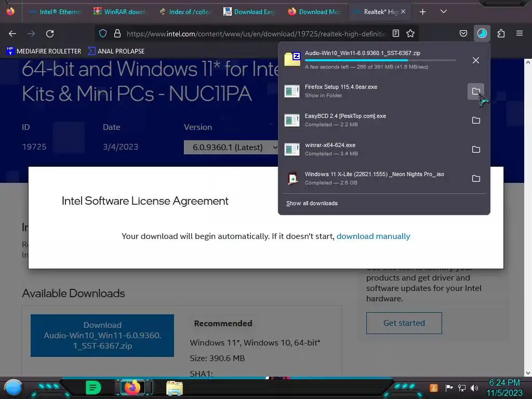
Task: Show Windows 11 X-Lite iso in folder
Action: click(x=476, y=179)
